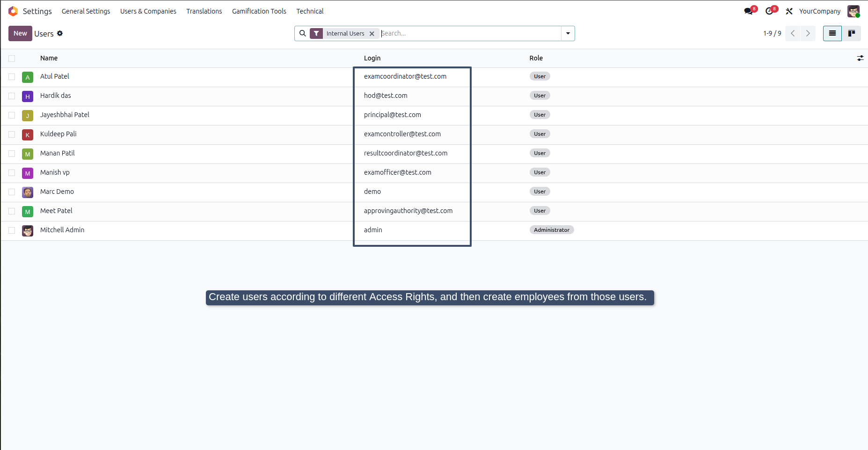Switch to kanban view
Image resolution: width=868 pixels, height=450 pixels.
click(852, 33)
